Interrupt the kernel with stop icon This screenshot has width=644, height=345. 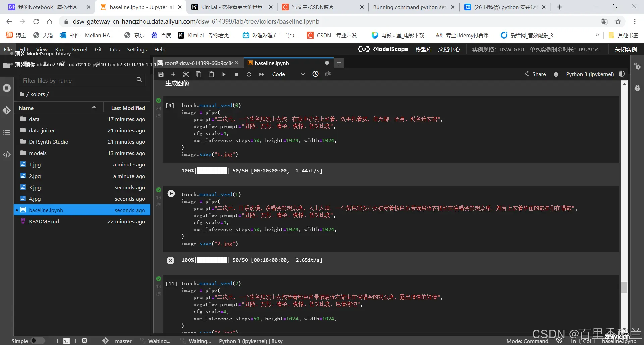[x=236, y=74]
